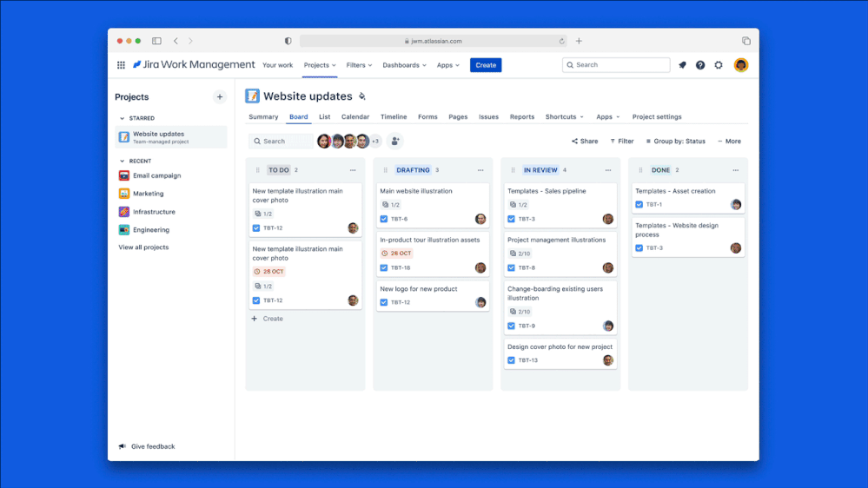Click the browser tab overview icon
The height and width of the screenshot is (488, 868).
(745, 41)
